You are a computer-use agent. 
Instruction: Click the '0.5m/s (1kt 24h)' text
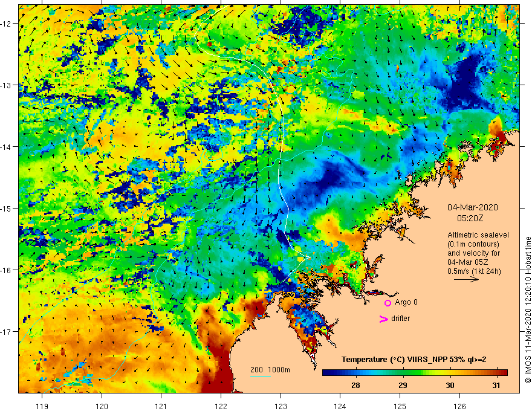click(x=474, y=271)
